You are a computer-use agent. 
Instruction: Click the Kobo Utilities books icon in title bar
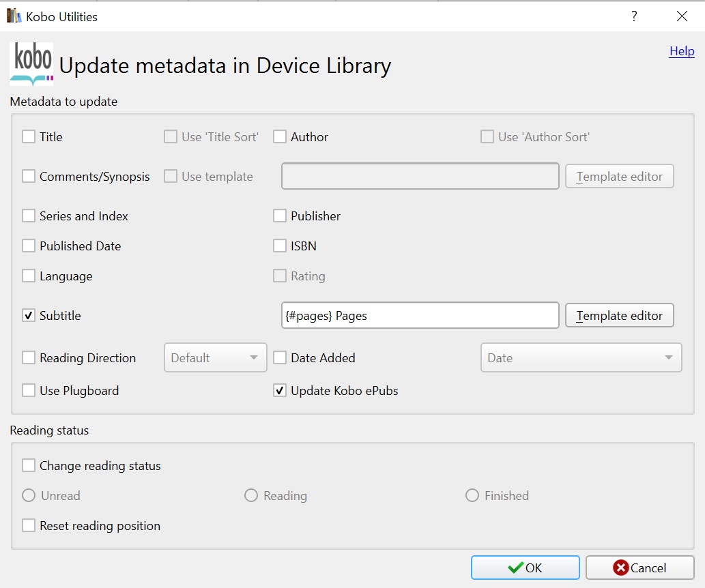(x=14, y=16)
